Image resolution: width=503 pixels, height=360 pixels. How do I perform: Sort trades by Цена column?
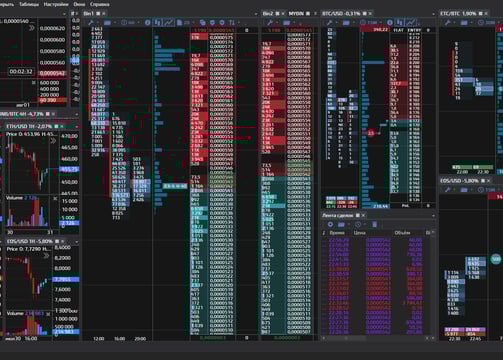click(360, 233)
